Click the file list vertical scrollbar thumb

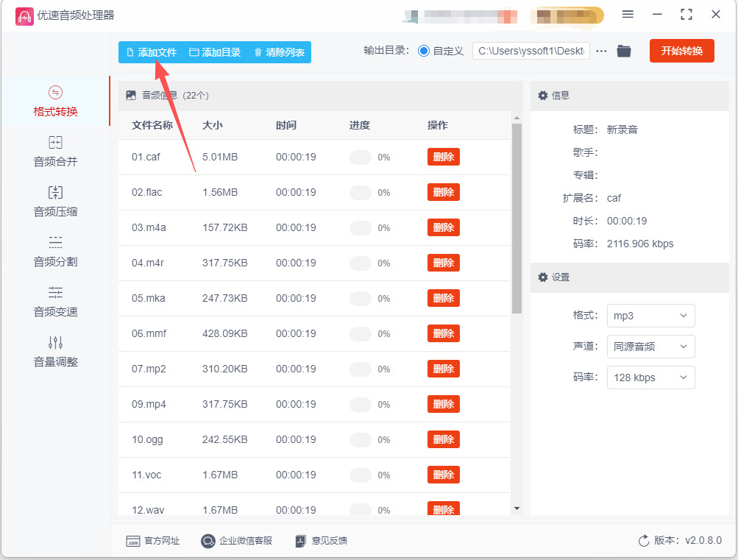click(517, 219)
